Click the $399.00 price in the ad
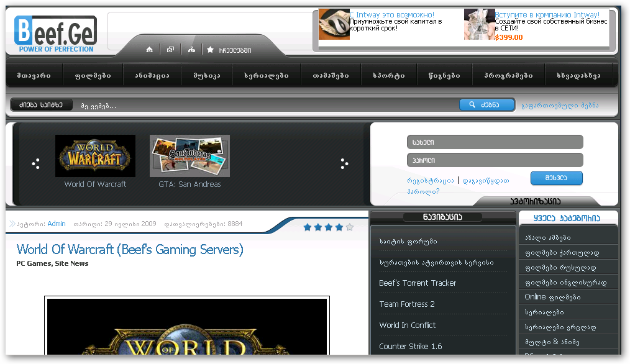 509,37
